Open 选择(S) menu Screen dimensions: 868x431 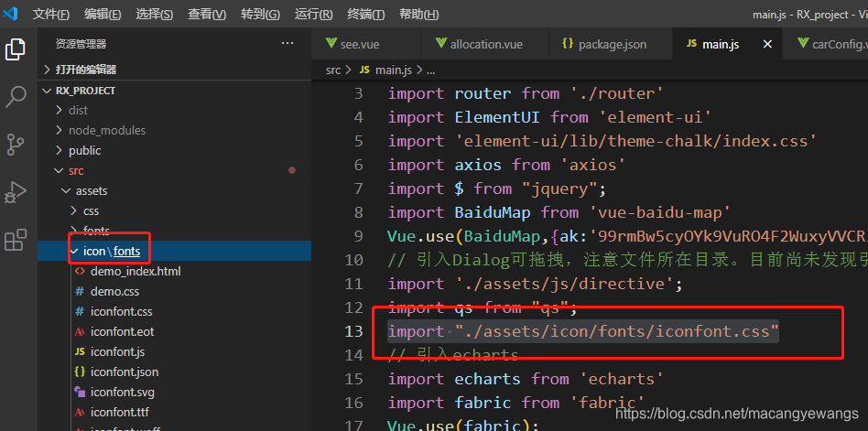(x=155, y=15)
